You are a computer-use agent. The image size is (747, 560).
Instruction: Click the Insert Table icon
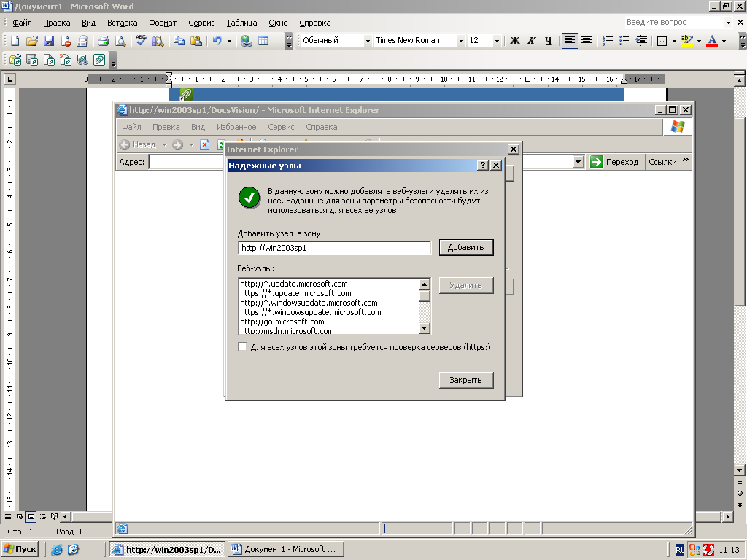click(x=263, y=41)
